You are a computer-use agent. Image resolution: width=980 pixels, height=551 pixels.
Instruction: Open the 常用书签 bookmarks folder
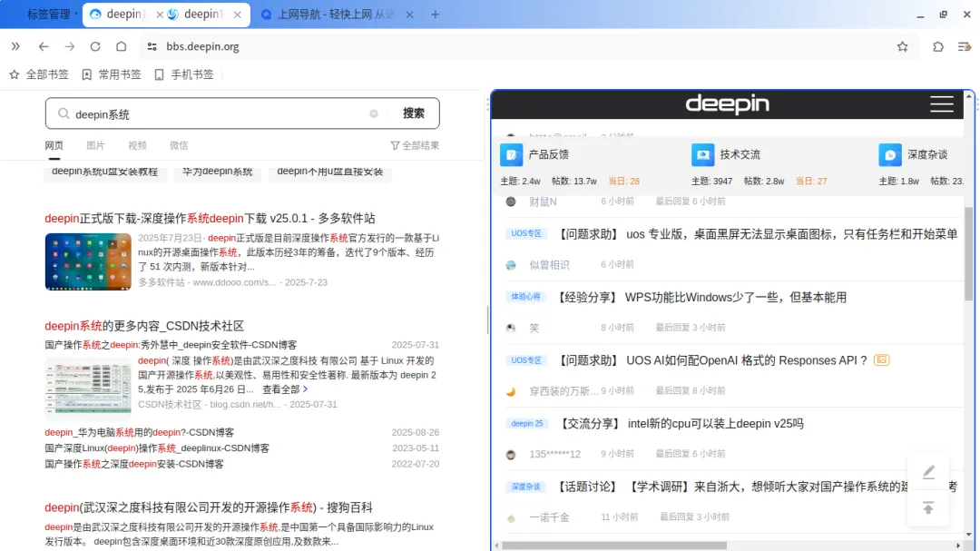pos(112,74)
